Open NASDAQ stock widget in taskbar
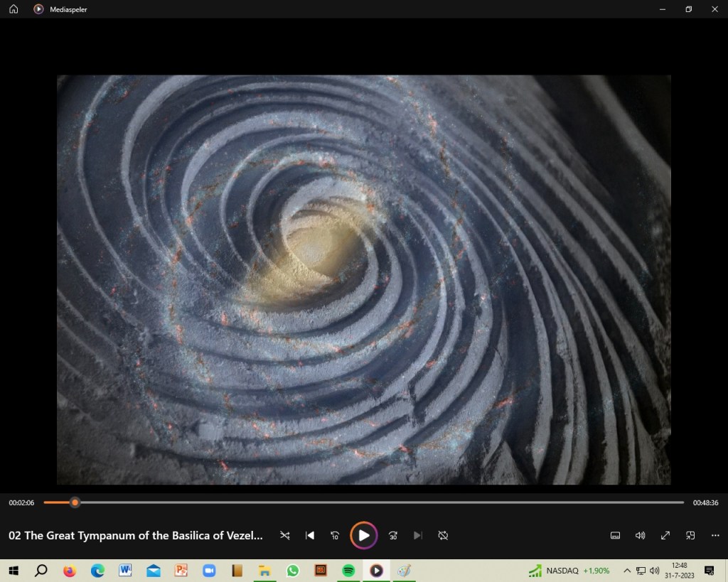 pos(569,571)
